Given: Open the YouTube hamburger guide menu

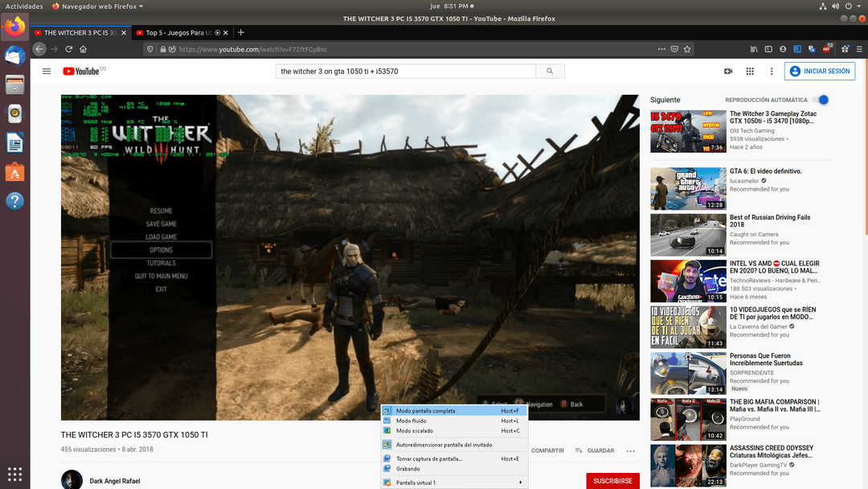Looking at the screenshot, I should [47, 72].
